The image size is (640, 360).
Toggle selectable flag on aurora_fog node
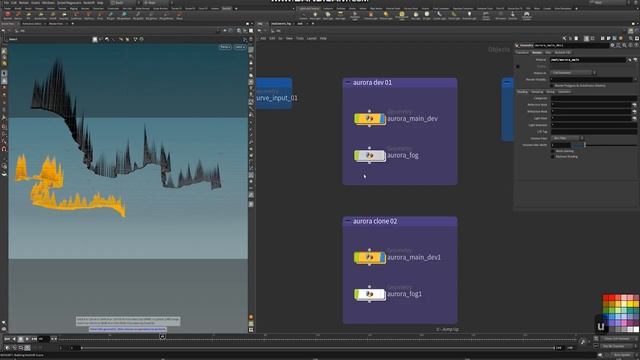[x=357, y=156]
